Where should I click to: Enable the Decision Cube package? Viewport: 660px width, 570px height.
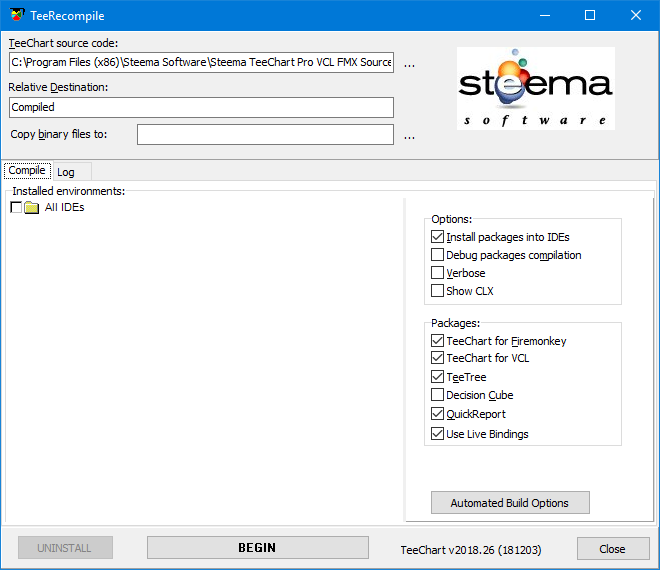(437, 395)
